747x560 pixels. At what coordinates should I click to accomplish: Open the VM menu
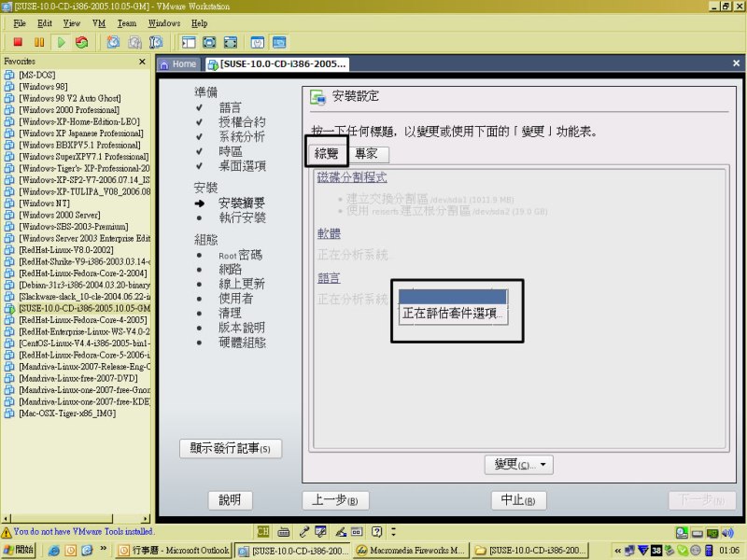[x=99, y=23]
